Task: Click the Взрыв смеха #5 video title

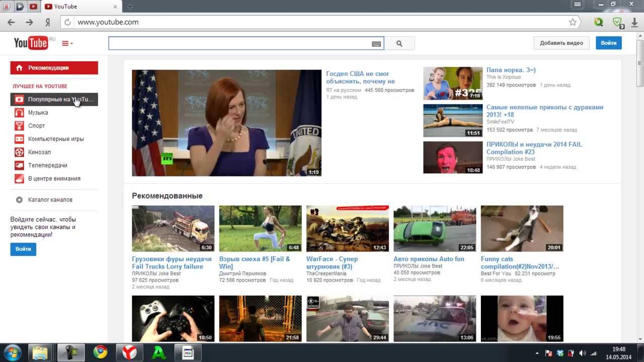Action: coord(255,262)
